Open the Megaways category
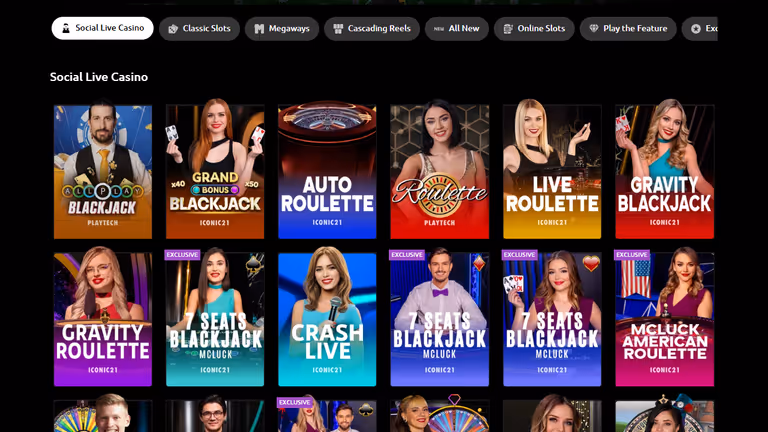 282,28
